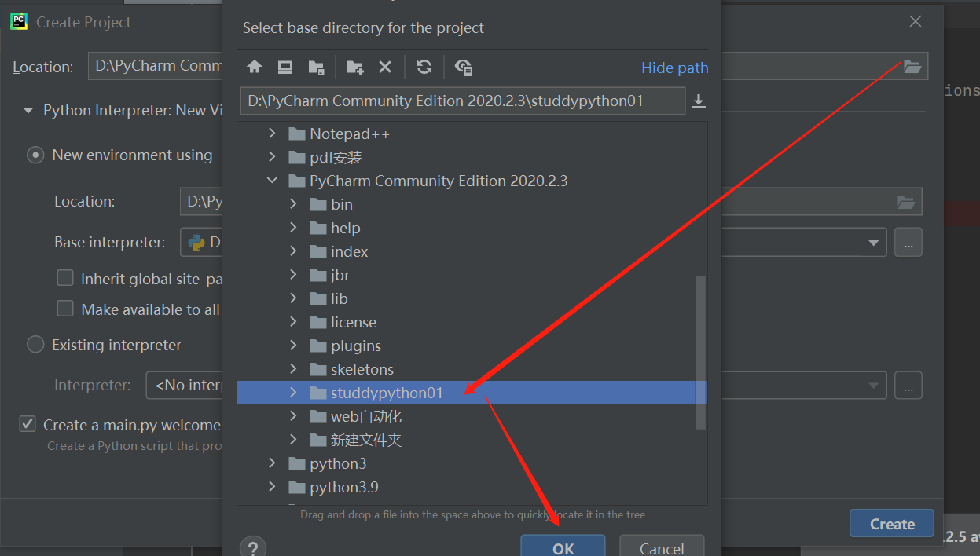Select the bin folder
Viewport: 980px width, 556px height.
(332, 205)
